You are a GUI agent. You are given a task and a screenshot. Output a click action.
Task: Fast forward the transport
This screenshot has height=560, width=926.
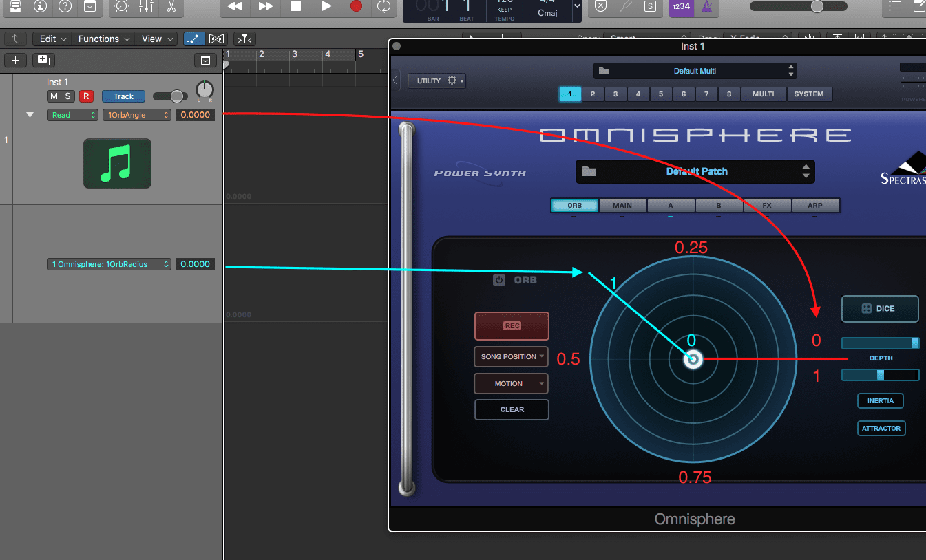[x=266, y=7]
